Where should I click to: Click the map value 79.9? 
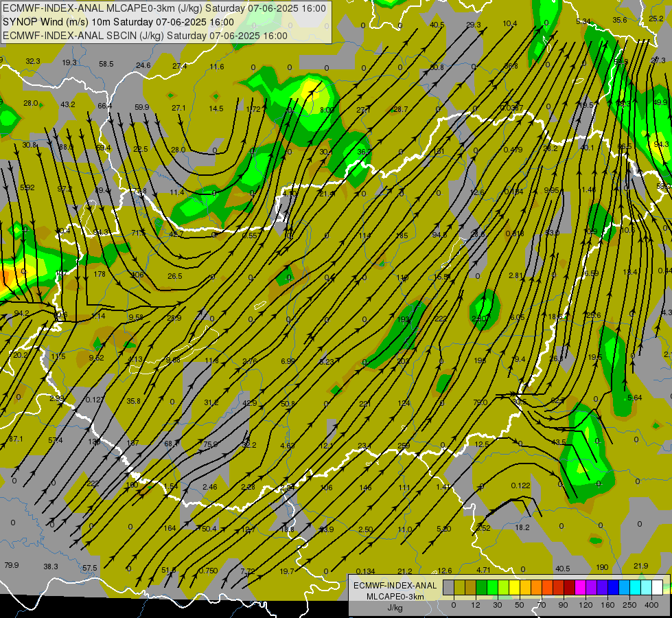tap(12, 565)
